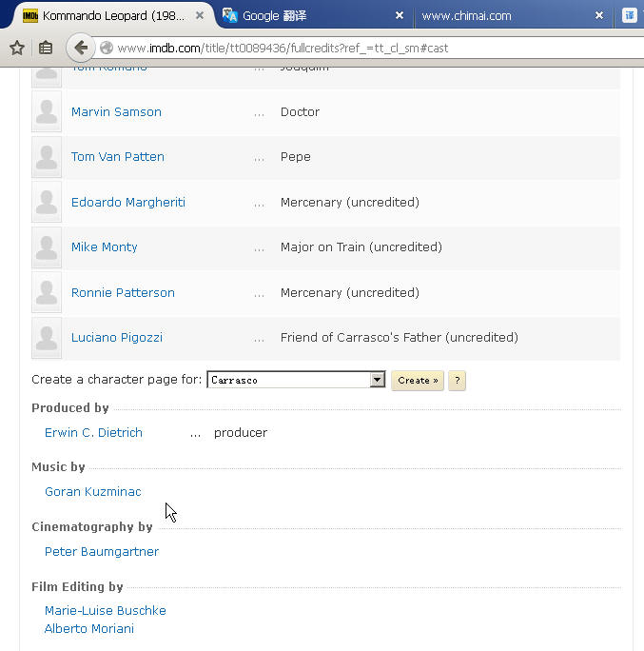Click Luciano Pigozzi's placeholder photo
Screen dimensions: 644x651
[47, 338]
